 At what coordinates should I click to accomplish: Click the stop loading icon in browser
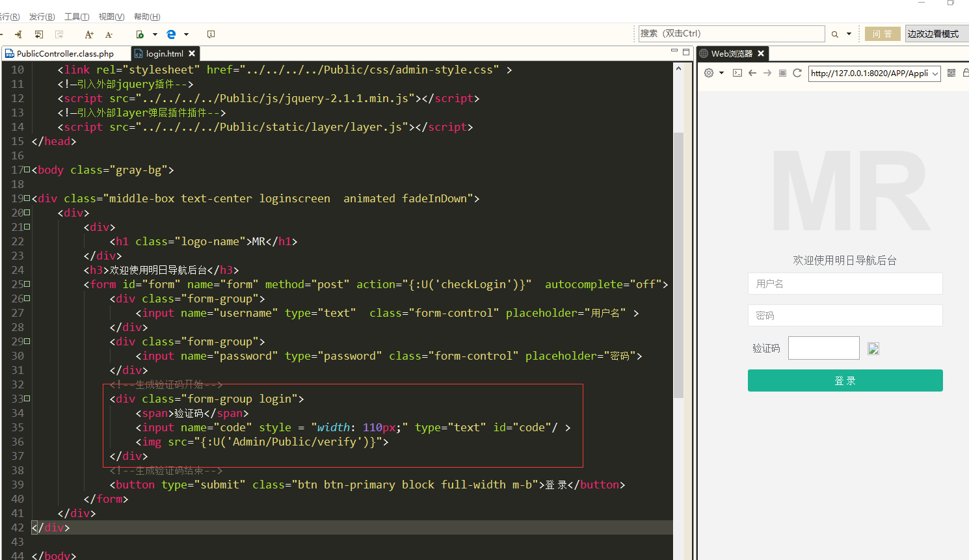coord(782,73)
